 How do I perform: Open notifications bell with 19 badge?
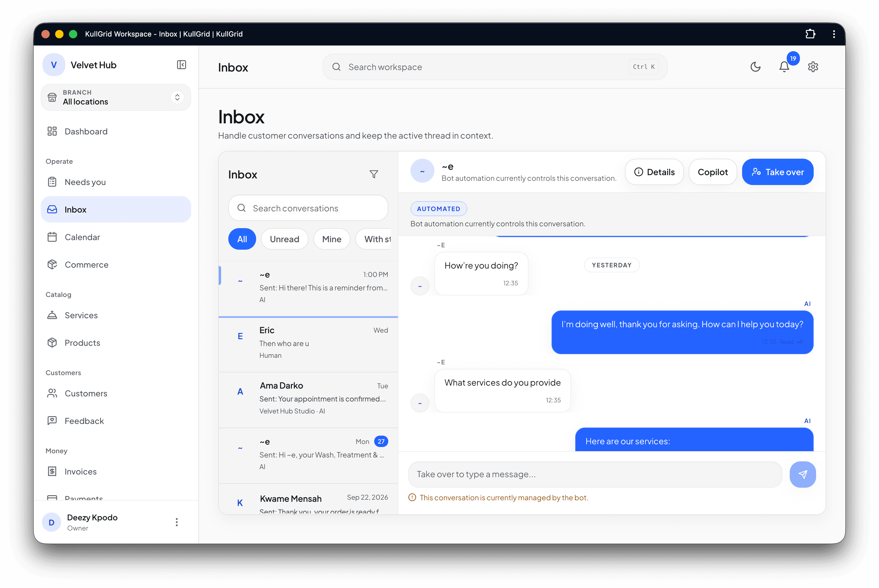(x=784, y=67)
